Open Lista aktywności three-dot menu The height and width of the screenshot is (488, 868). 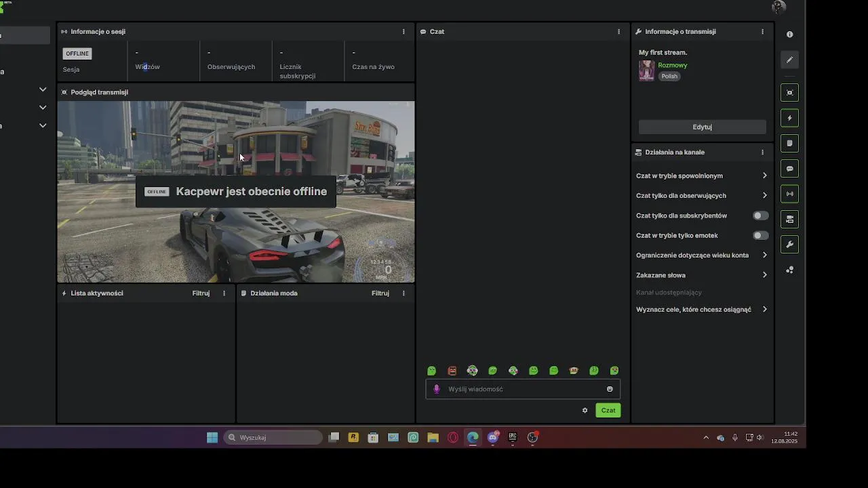click(224, 293)
